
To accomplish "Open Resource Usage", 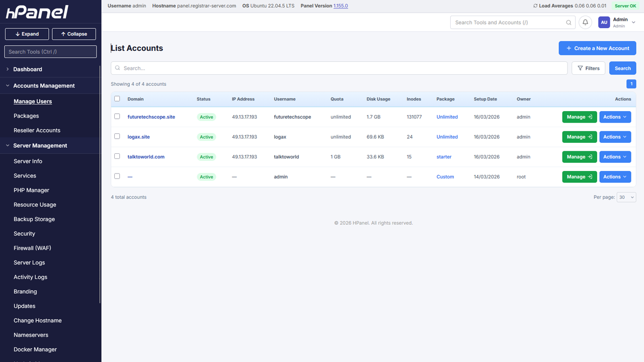I will coord(35,205).
